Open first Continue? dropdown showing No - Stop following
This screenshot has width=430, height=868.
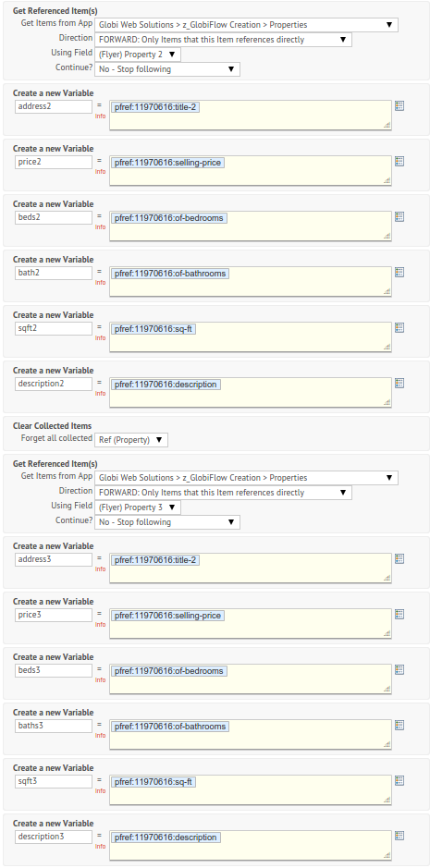(x=167, y=69)
